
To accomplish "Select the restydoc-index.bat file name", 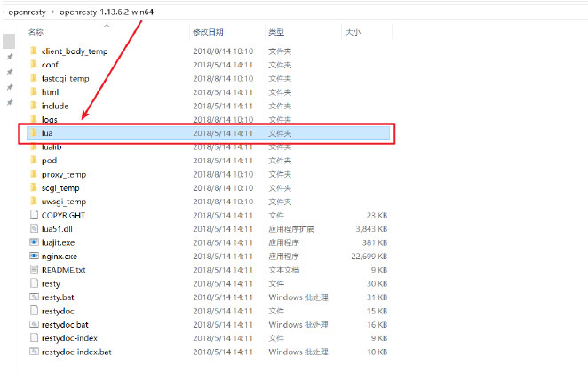I will [x=76, y=352].
